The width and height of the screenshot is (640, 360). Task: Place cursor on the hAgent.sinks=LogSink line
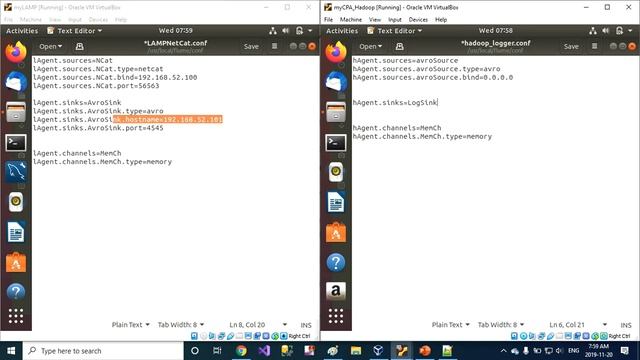(x=395, y=103)
